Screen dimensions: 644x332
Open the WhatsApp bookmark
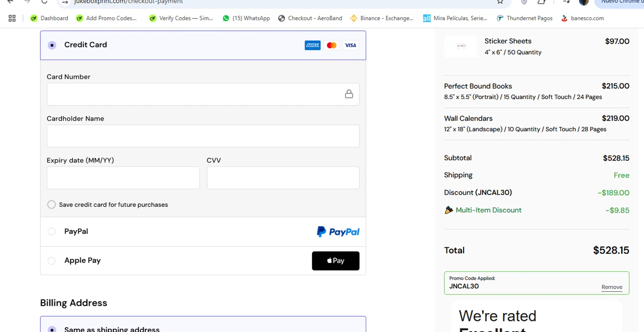click(246, 18)
